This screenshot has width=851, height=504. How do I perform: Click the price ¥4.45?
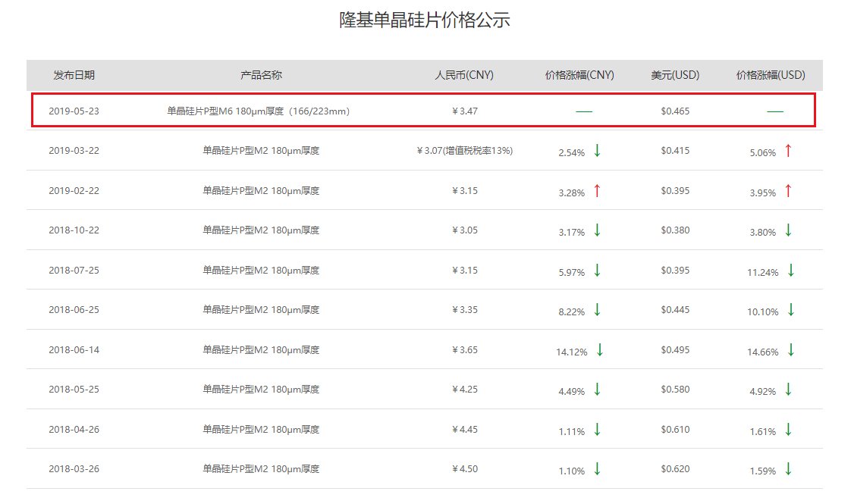[465, 430]
